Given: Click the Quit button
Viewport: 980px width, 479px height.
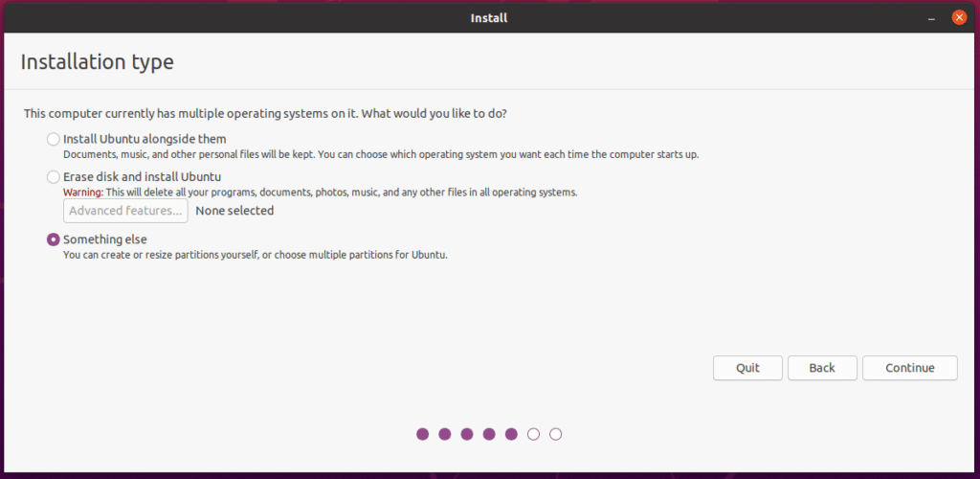Looking at the screenshot, I should [x=747, y=368].
